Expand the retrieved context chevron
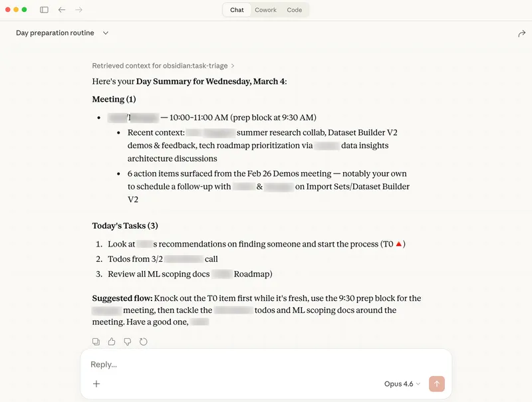The image size is (532, 402). [231, 66]
